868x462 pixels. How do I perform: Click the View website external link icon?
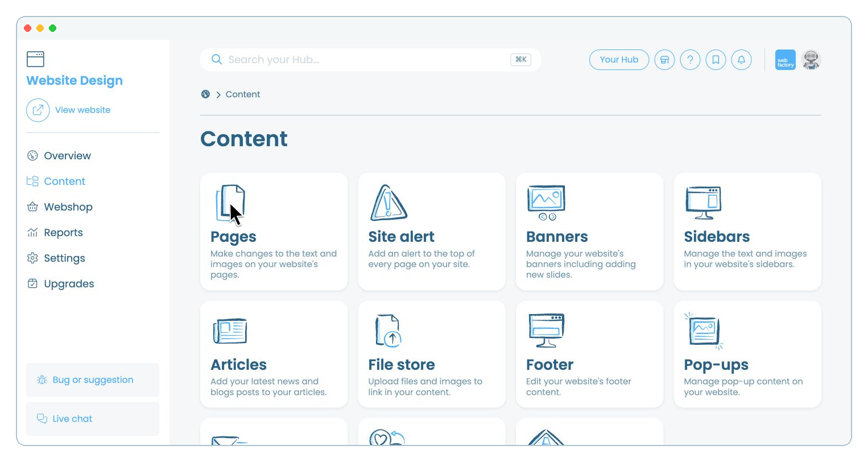click(x=38, y=110)
